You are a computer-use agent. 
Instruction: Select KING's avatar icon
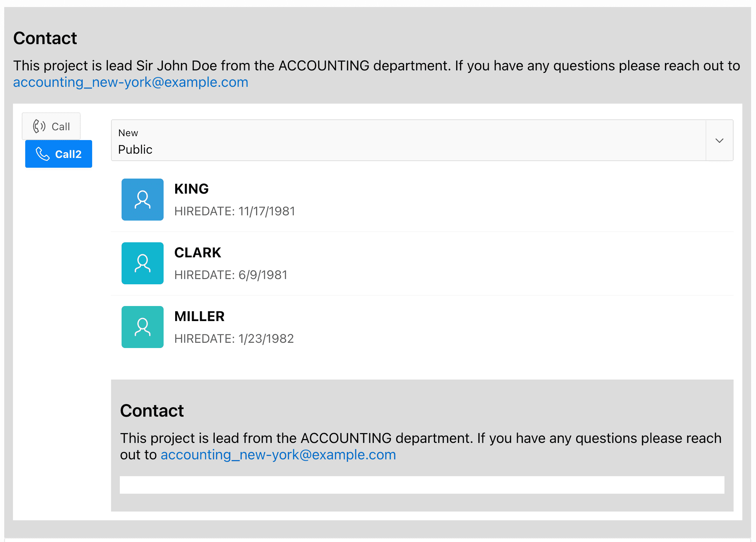click(142, 200)
